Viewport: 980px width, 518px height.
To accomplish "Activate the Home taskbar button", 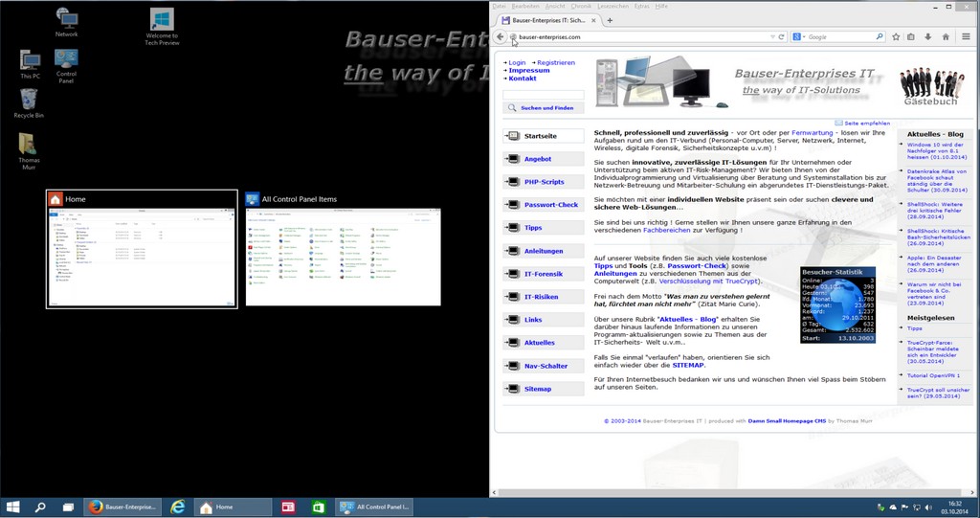I will [x=234, y=507].
